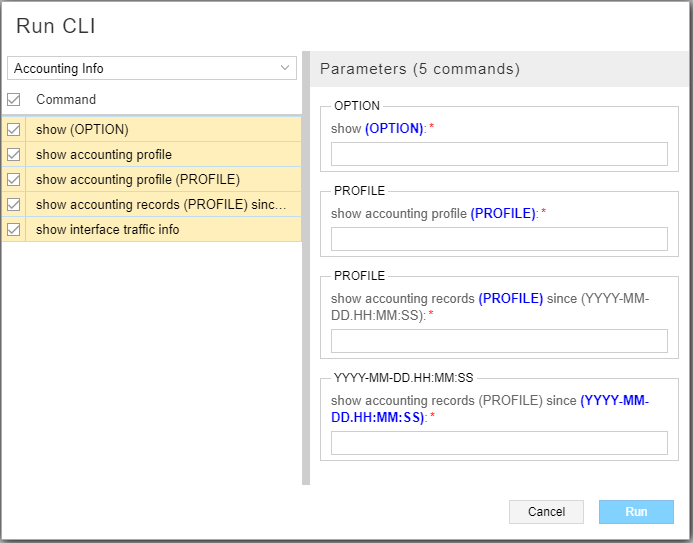Click the accounting records PROFILE input field
This screenshot has height=543, width=693.
coord(499,341)
